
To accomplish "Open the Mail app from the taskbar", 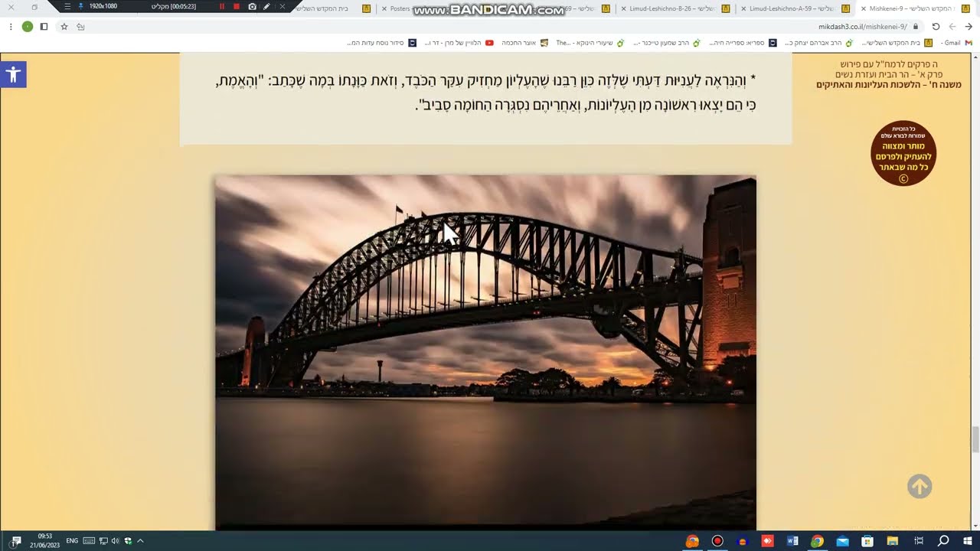I will 843,540.
